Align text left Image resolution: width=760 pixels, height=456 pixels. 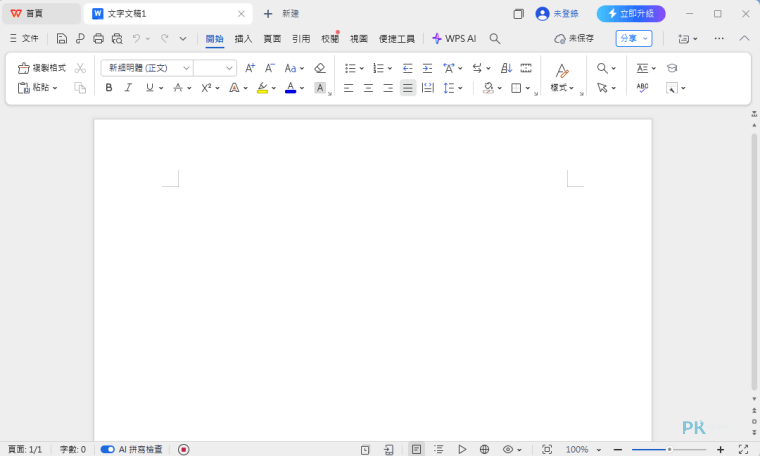(348, 88)
